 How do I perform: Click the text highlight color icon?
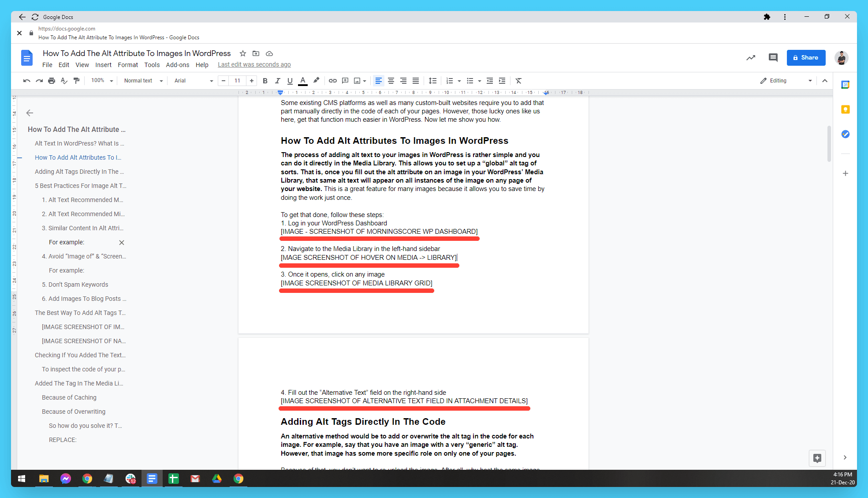point(317,81)
